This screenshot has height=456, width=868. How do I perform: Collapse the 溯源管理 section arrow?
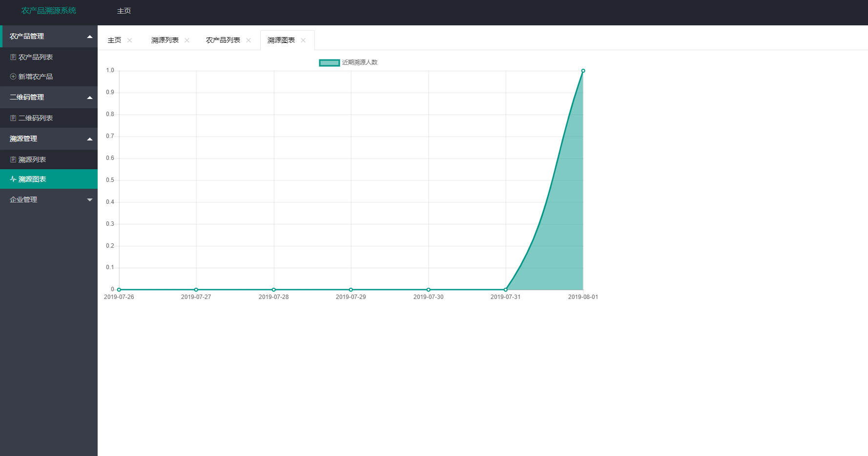coord(90,139)
